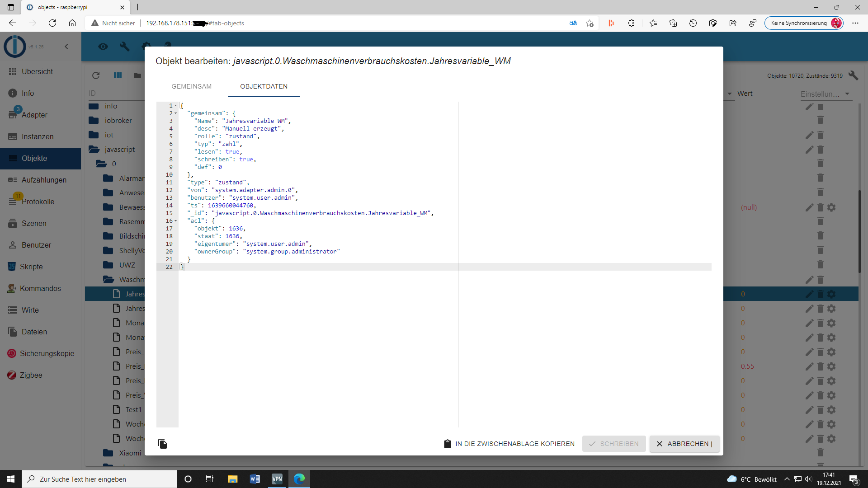Open the Zigbee adapter page
The image size is (868, 488).
[x=31, y=375]
